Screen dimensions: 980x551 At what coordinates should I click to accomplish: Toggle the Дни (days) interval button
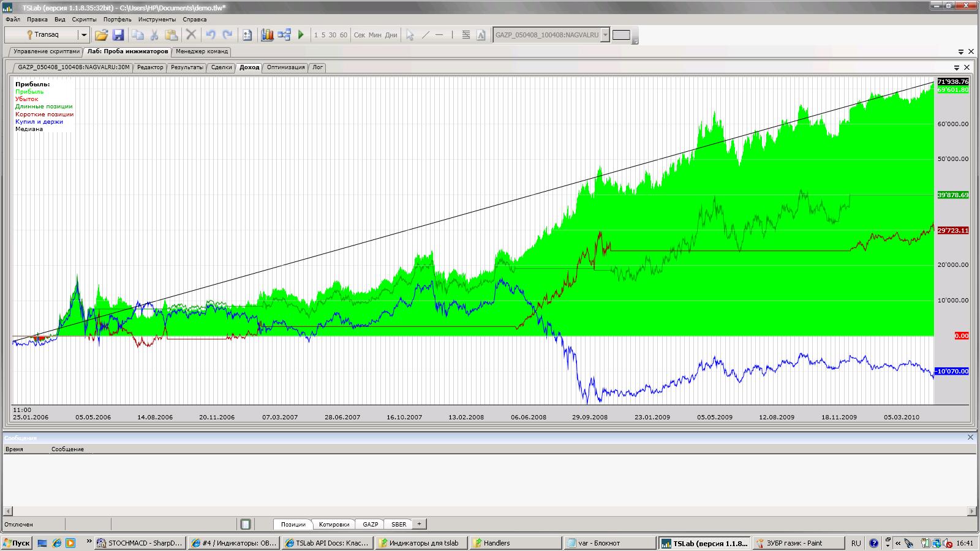[x=391, y=35]
